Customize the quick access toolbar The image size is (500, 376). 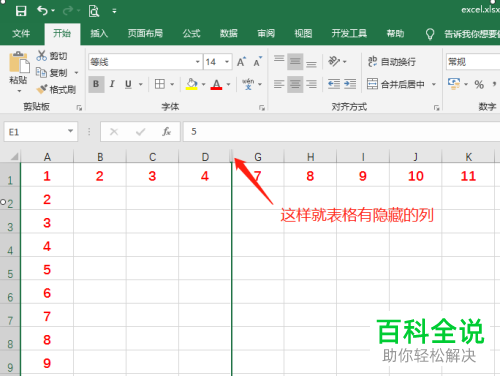click(114, 11)
